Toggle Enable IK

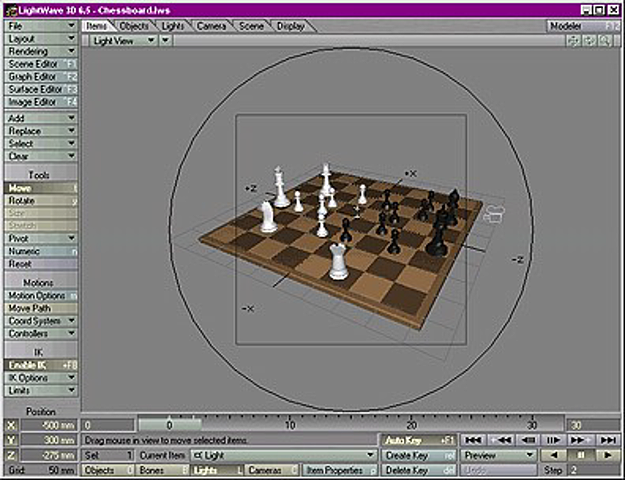click(41, 365)
